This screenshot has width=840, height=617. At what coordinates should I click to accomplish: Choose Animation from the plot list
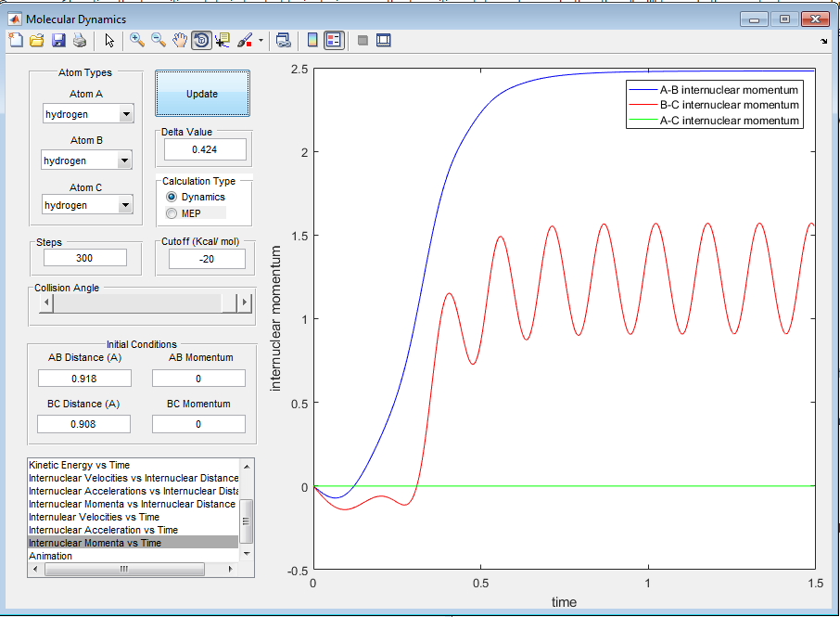(50, 556)
